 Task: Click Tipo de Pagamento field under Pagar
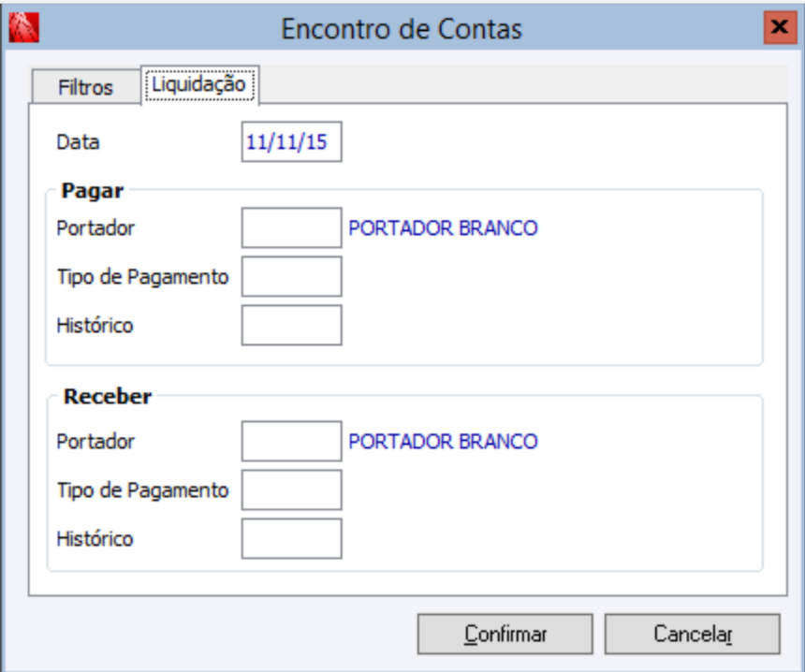pyautogui.click(x=291, y=276)
